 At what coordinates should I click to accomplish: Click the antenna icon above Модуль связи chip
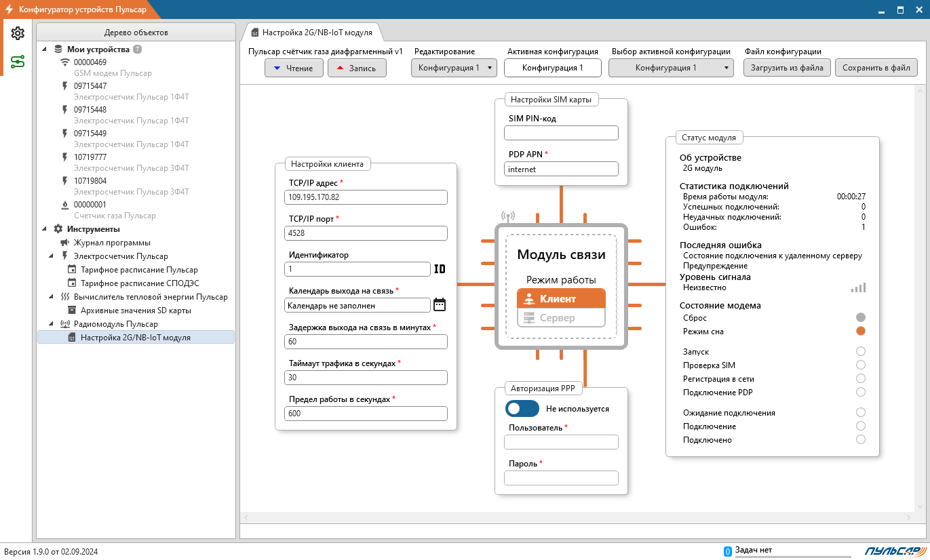click(508, 217)
